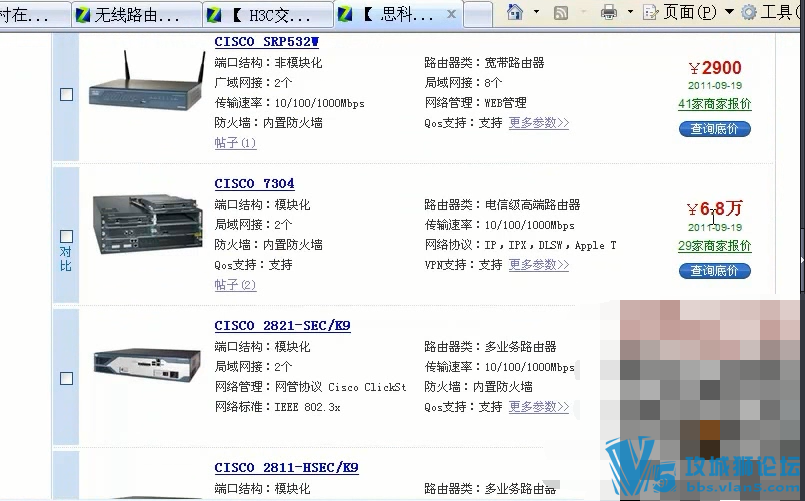Click the 局域网接：8个 text

tap(463, 83)
